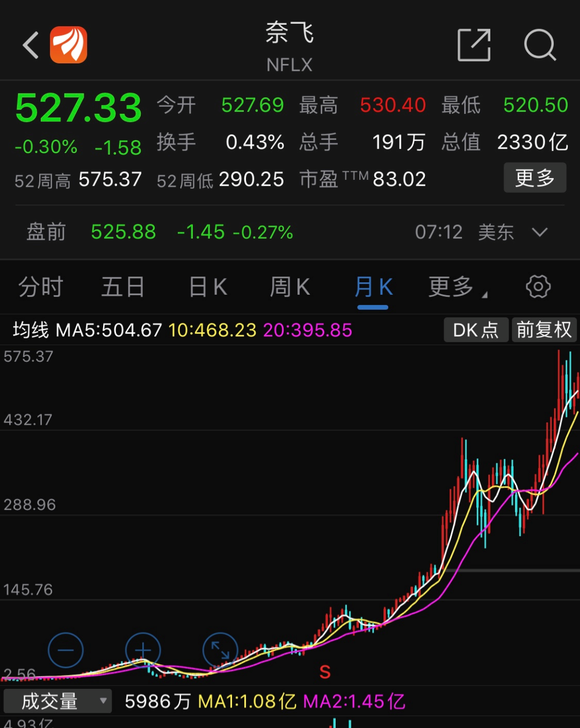Click the 更多 button for more stats
Image resolution: width=580 pixels, height=728 pixels.
pos(534,178)
